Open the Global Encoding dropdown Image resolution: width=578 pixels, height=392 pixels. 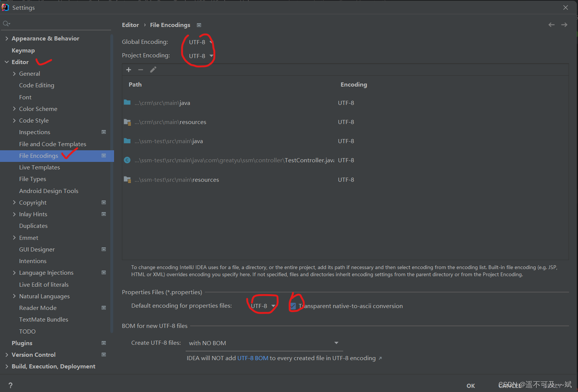[201, 42]
